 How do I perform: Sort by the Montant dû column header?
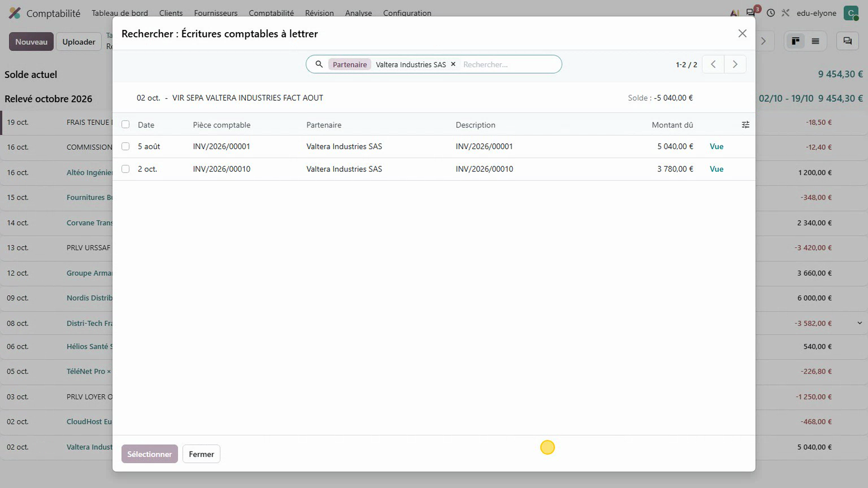click(x=672, y=125)
